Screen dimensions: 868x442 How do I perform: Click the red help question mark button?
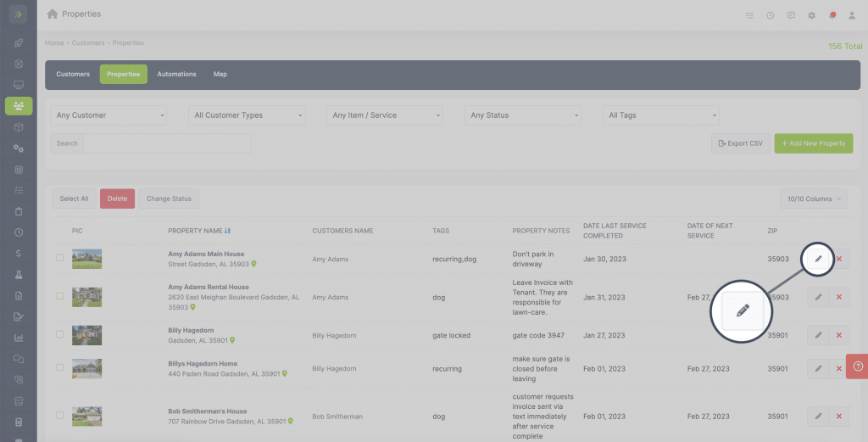click(858, 366)
